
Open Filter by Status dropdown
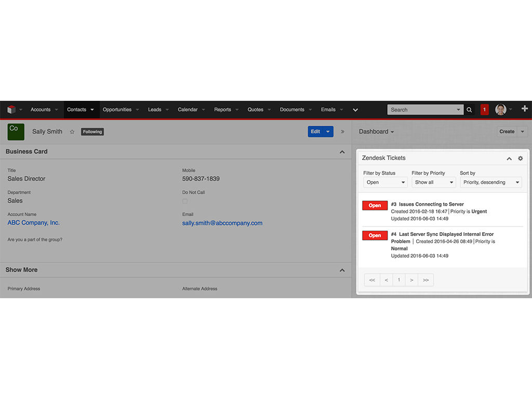pyautogui.click(x=385, y=182)
